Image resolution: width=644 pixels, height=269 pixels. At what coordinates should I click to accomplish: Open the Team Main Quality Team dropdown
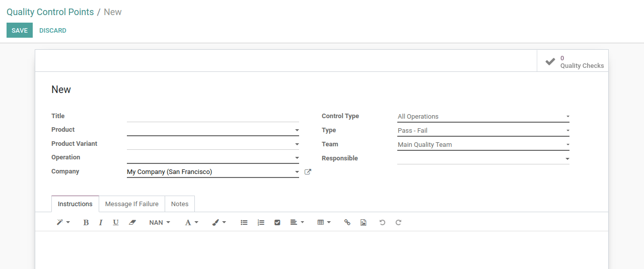coord(483,144)
